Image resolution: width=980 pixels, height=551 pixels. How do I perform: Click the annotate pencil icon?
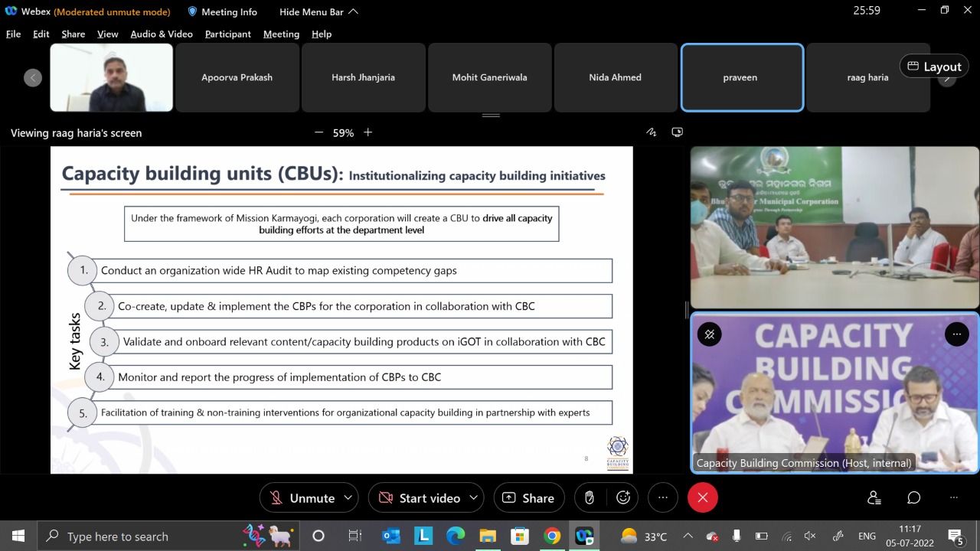pyautogui.click(x=652, y=132)
